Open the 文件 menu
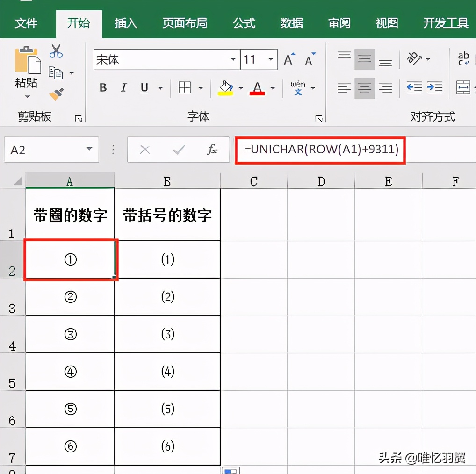476x474 pixels. point(26,23)
